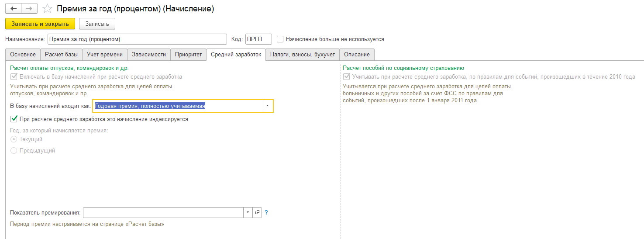Open the Налоги, взносы, бухучет tab
The height and width of the screenshot is (239, 644).
(302, 55)
